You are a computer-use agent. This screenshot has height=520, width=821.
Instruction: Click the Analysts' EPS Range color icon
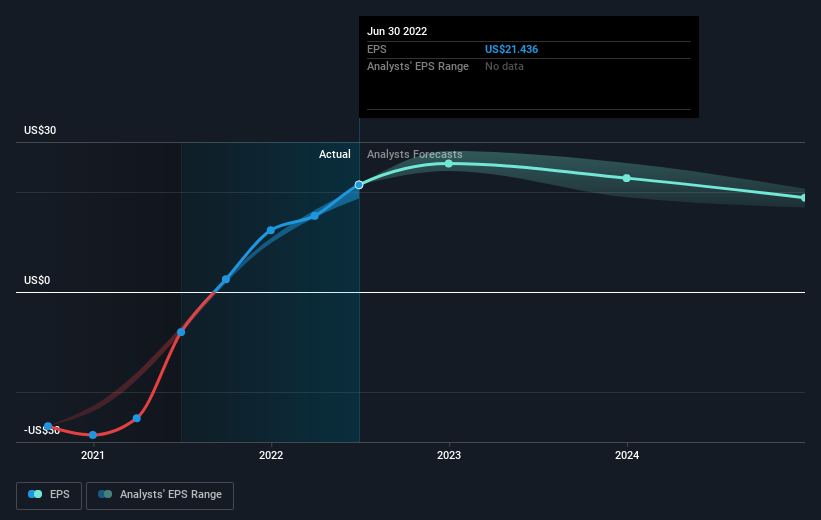(105, 494)
